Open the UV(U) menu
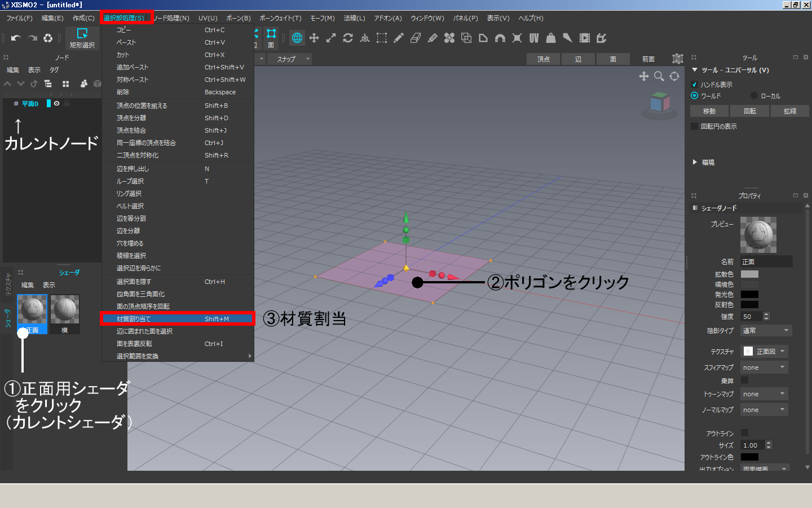 tap(208, 18)
